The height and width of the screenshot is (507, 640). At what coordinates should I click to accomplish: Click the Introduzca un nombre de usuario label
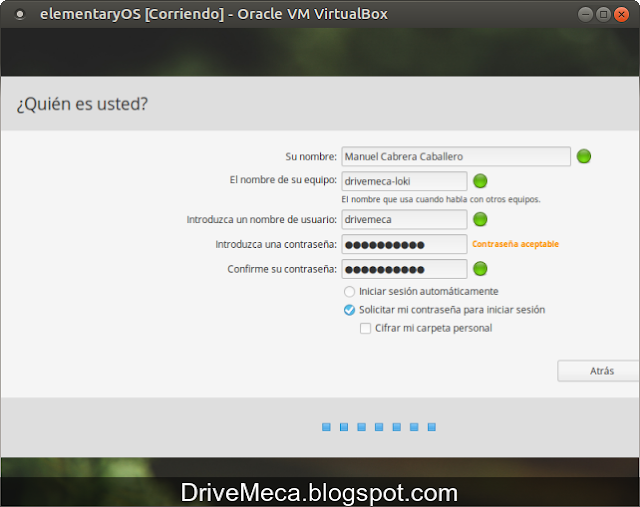click(x=262, y=220)
